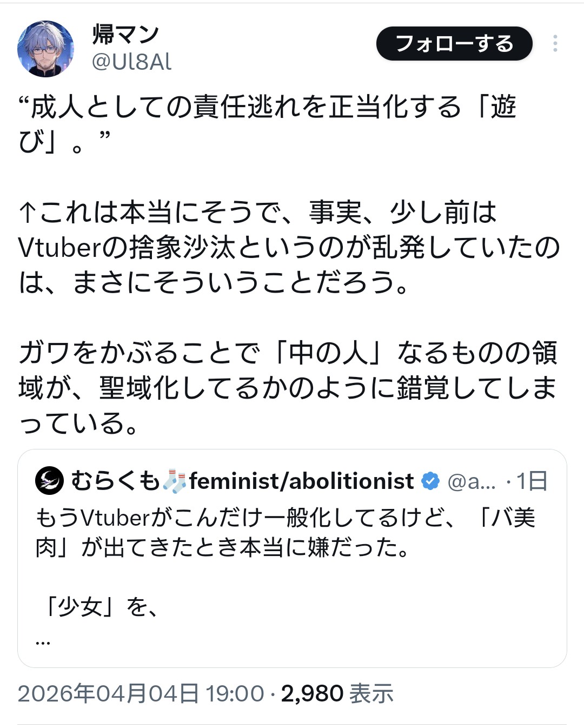Click the 1日 quoted post timestamp

pyautogui.click(x=532, y=481)
